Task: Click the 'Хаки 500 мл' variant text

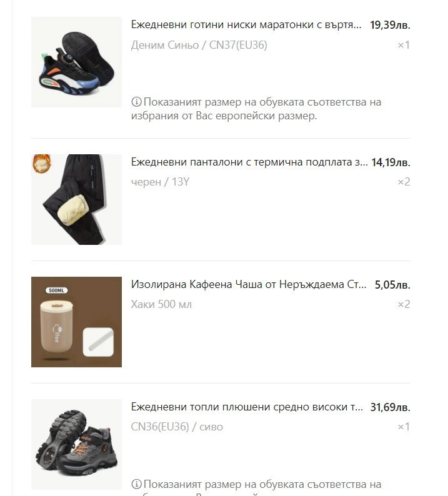Action: tap(161, 304)
